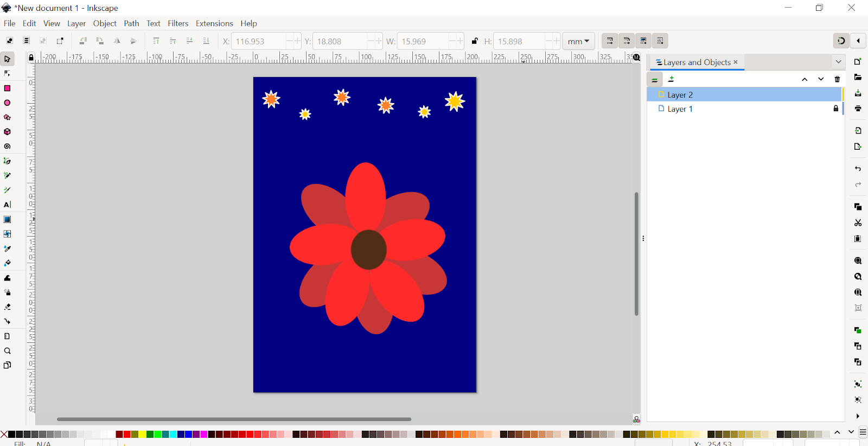This screenshot has width=868, height=446.
Task: Select the 3D box tool
Action: [8, 132]
